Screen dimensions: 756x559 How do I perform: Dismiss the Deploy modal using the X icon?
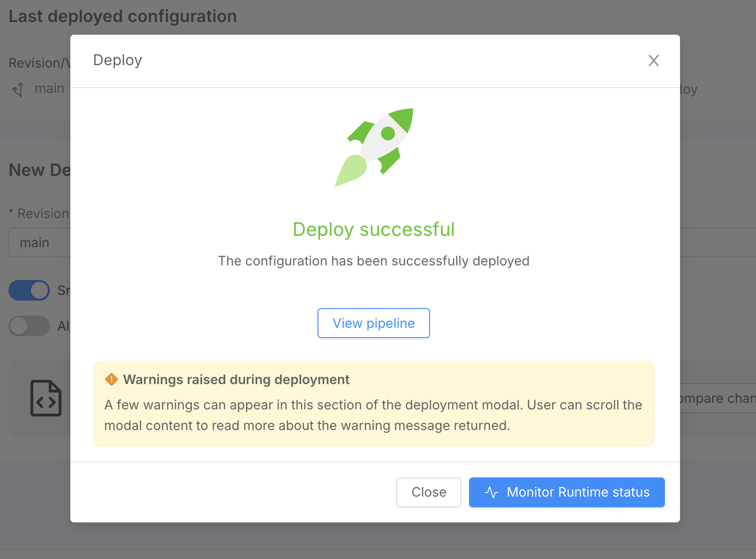click(653, 60)
